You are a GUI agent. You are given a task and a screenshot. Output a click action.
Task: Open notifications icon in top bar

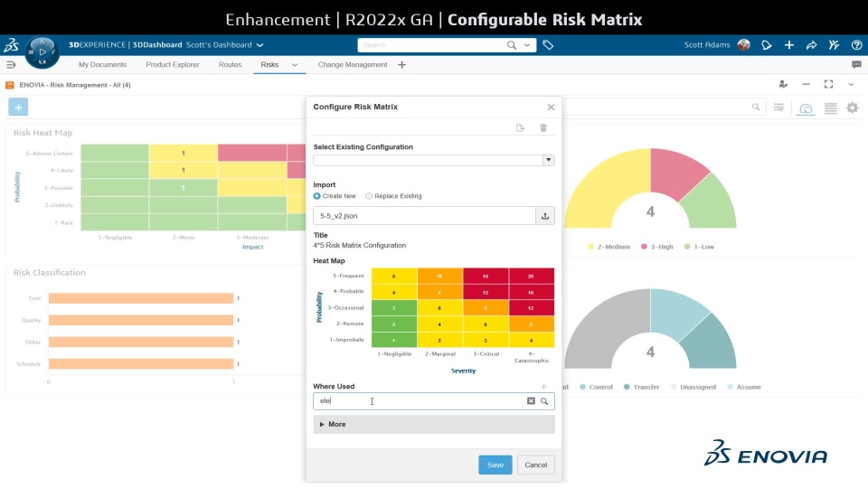point(767,45)
